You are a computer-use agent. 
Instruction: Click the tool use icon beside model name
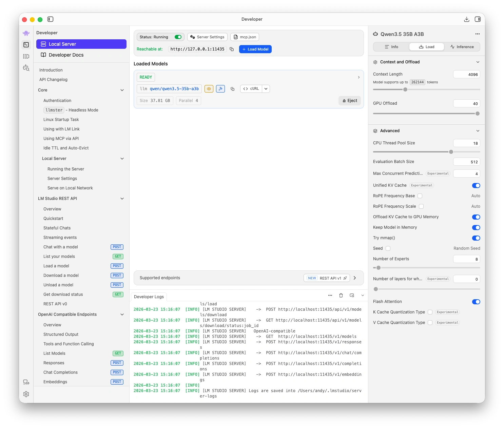pyautogui.click(x=220, y=89)
